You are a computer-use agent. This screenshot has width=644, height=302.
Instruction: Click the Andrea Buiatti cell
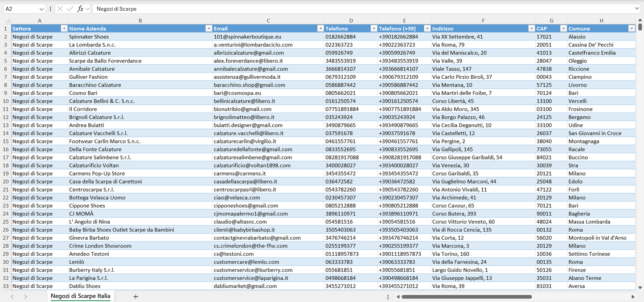[x=140, y=125]
